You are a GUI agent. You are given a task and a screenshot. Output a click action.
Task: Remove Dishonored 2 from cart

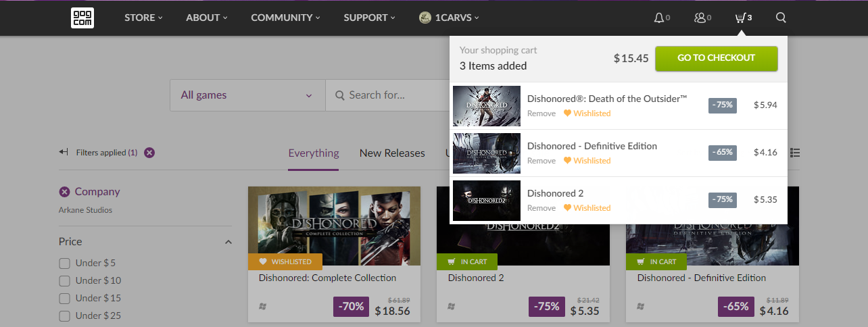[541, 208]
